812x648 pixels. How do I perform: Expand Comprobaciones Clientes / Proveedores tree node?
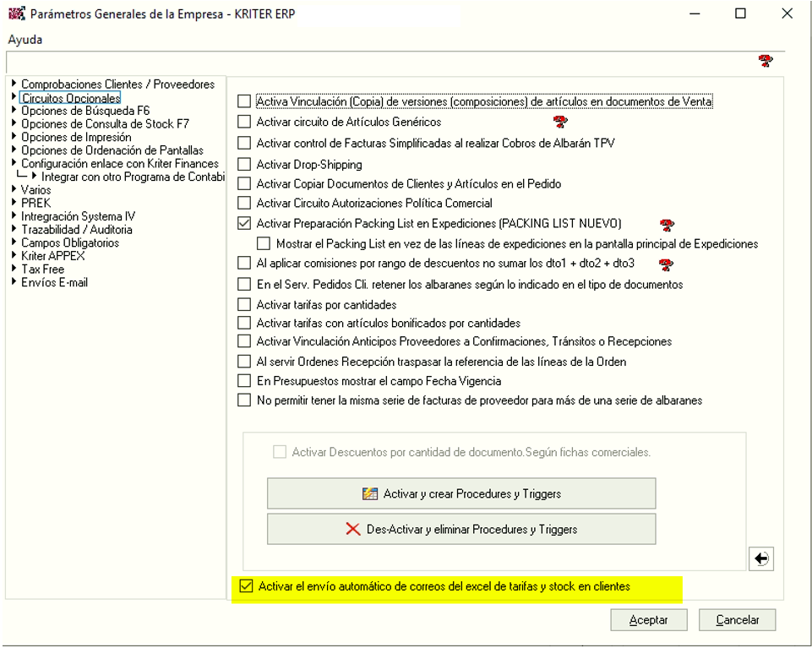[x=14, y=84]
